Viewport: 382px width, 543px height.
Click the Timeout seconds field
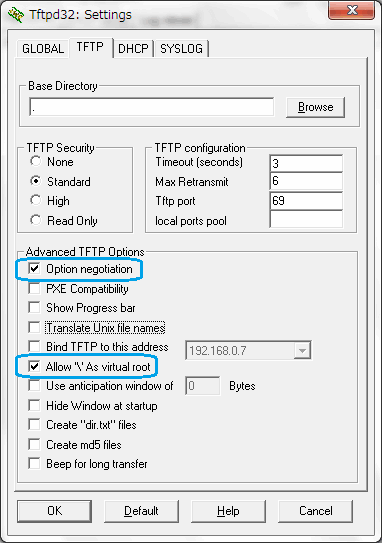(x=306, y=163)
